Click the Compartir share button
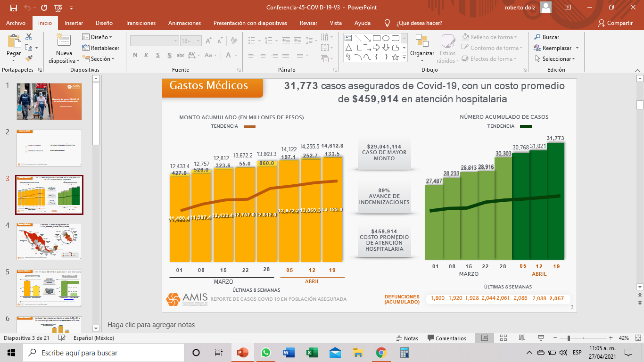 pyautogui.click(x=615, y=23)
